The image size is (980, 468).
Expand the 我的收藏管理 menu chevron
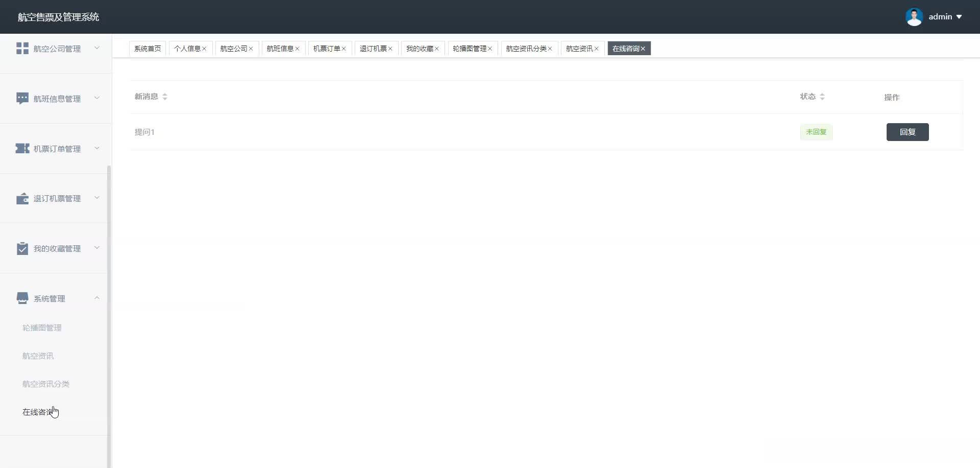pos(97,248)
